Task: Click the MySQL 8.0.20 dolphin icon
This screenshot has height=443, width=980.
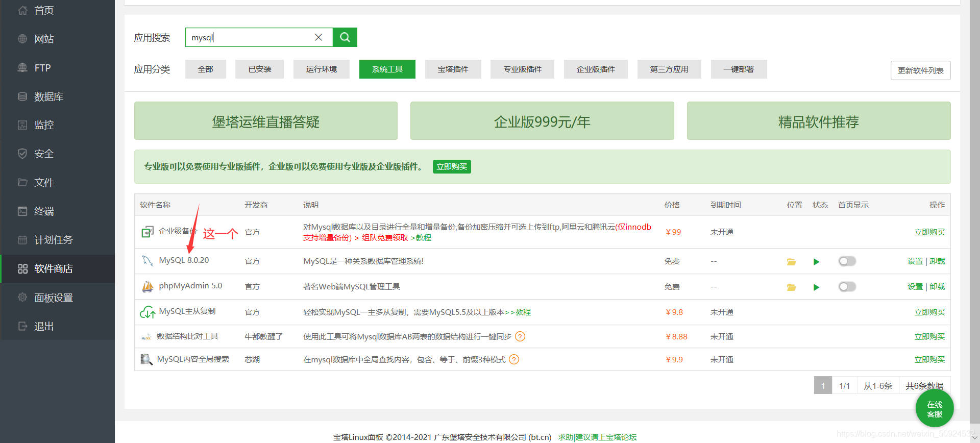Action: click(x=148, y=261)
